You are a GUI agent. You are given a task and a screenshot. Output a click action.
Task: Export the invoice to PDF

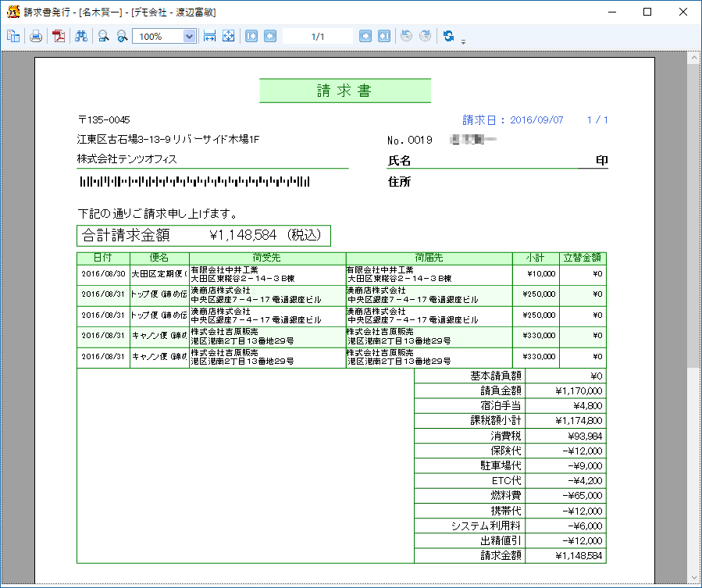(59, 36)
